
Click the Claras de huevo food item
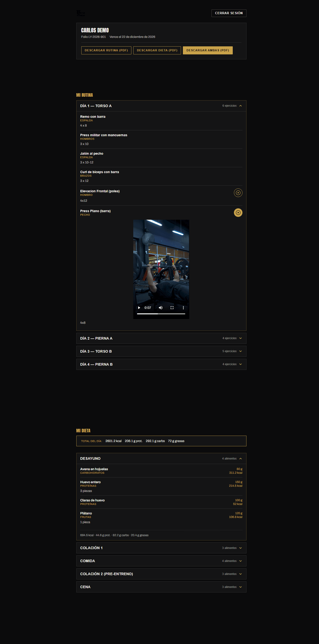click(x=92, y=500)
